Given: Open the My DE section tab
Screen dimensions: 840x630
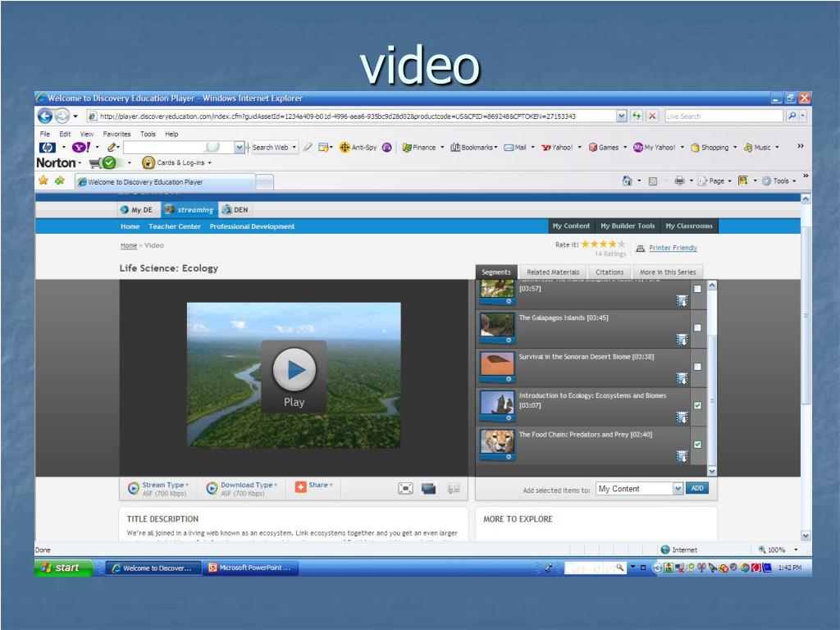Looking at the screenshot, I should click(137, 210).
